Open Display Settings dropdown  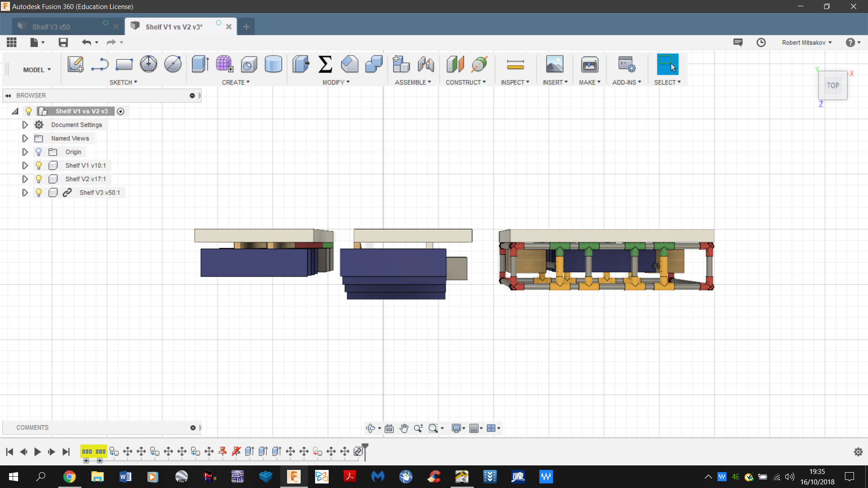[458, 428]
